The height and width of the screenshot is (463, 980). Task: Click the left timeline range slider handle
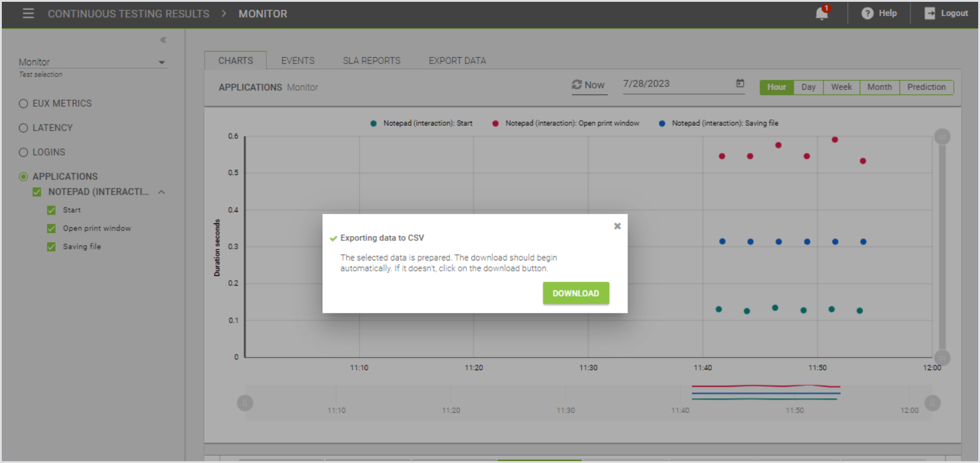(x=245, y=403)
